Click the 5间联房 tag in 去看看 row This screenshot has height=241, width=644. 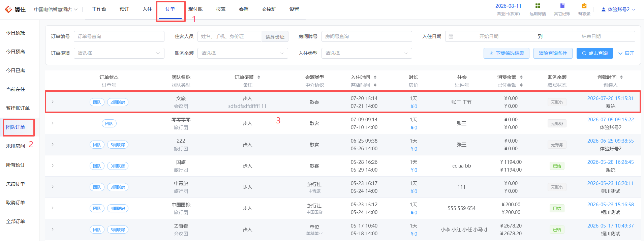[118, 230]
